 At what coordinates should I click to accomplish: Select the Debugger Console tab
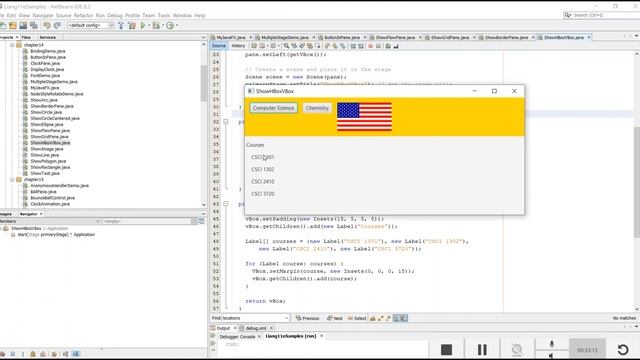(237, 337)
